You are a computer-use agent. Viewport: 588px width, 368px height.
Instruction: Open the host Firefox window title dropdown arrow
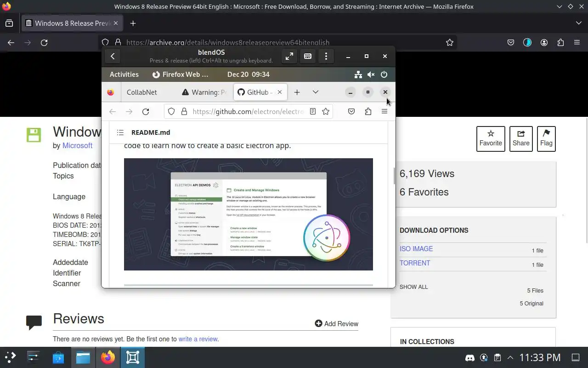pyautogui.click(x=559, y=6)
